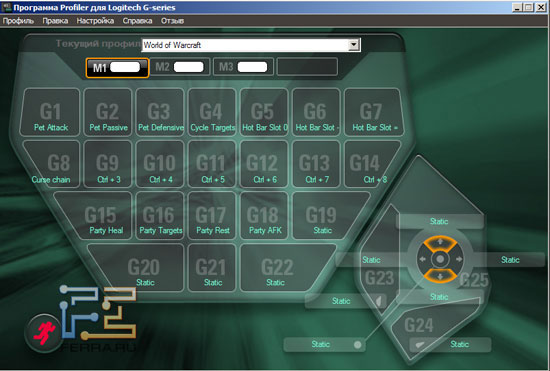The width and height of the screenshot is (550, 371).
Task: Click the joystick left arrow
Action: [423, 259]
